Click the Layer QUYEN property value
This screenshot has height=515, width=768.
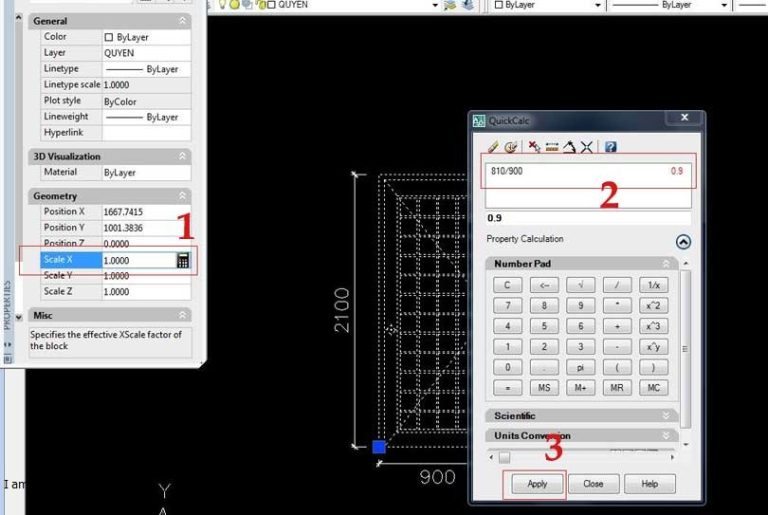(x=146, y=53)
